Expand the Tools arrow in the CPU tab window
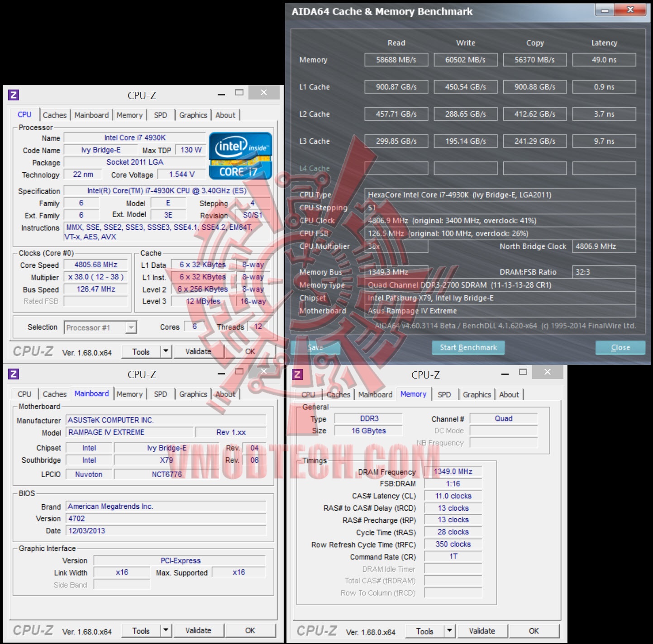Image resolution: width=653 pixels, height=644 pixels. coord(166,351)
